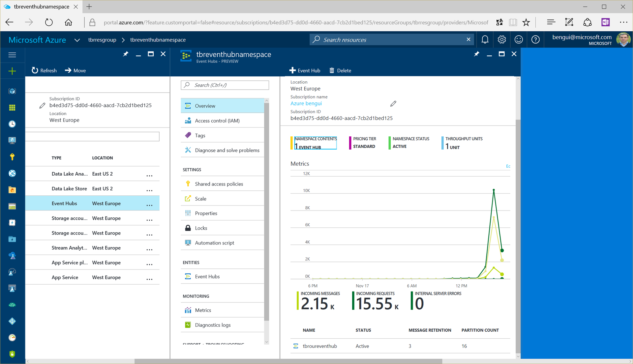Image resolution: width=633 pixels, height=364 pixels.
Task: Click the Overview navigation item
Action: pyautogui.click(x=205, y=105)
